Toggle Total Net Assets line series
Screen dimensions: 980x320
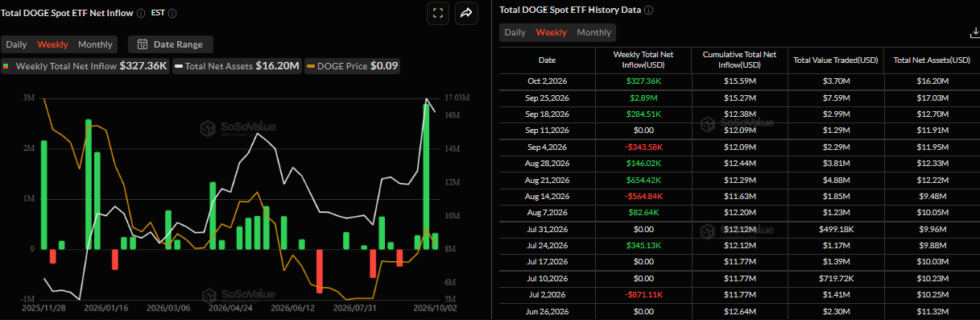(x=237, y=66)
